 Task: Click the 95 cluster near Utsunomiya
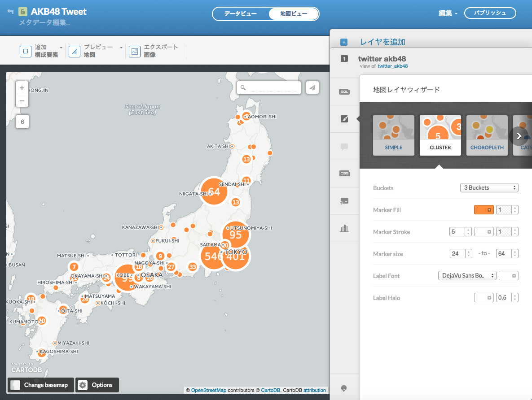[x=235, y=234]
